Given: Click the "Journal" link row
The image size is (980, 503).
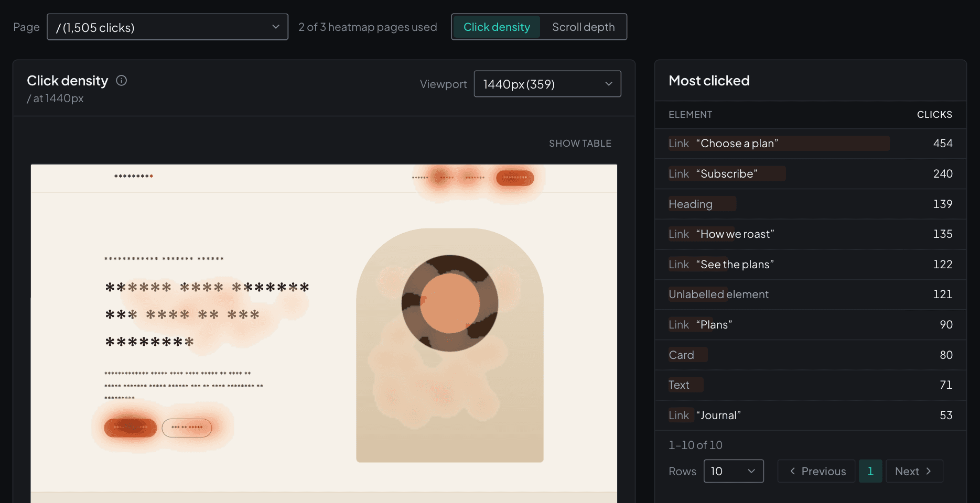Looking at the screenshot, I should point(811,415).
